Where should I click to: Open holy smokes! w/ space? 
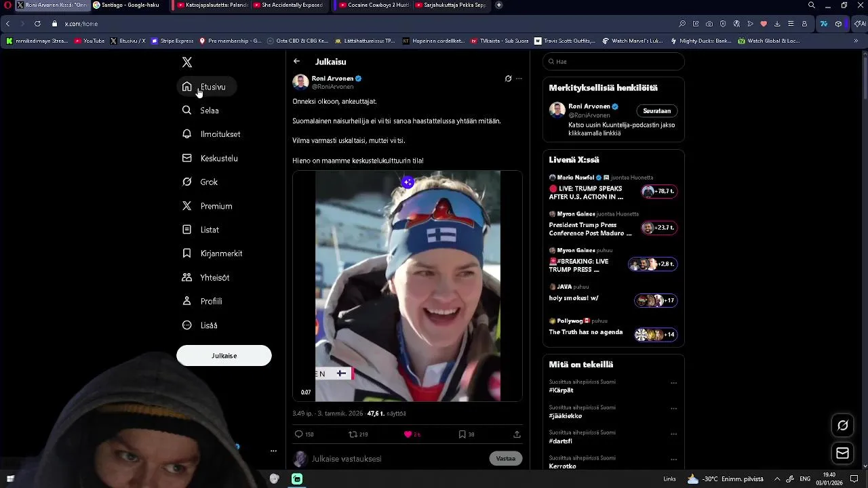pos(613,295)
